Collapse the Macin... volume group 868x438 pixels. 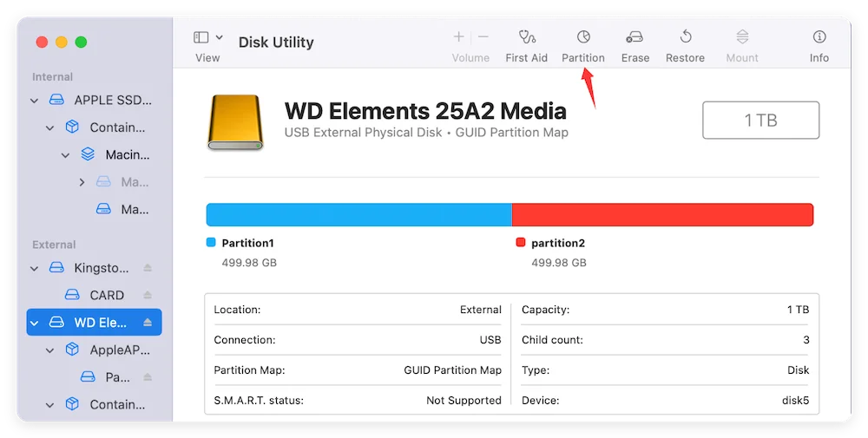tap(65, 155)
